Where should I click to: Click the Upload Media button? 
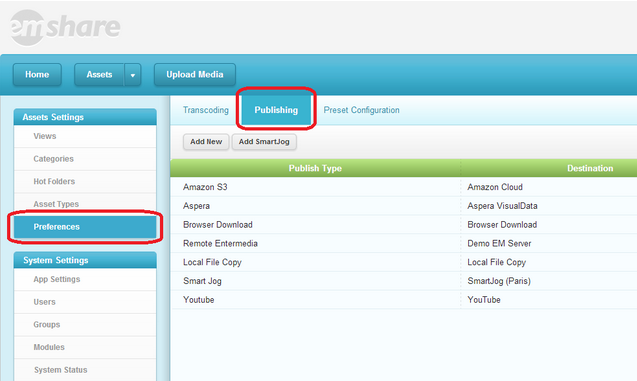click(x=195, y=74)
